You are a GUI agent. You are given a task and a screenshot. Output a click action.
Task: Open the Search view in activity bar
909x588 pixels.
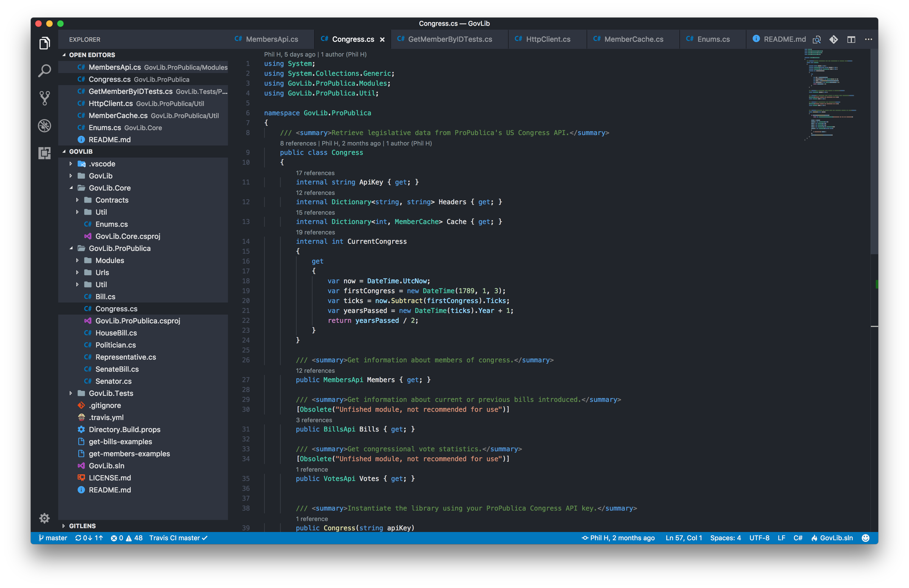point(44,71)
